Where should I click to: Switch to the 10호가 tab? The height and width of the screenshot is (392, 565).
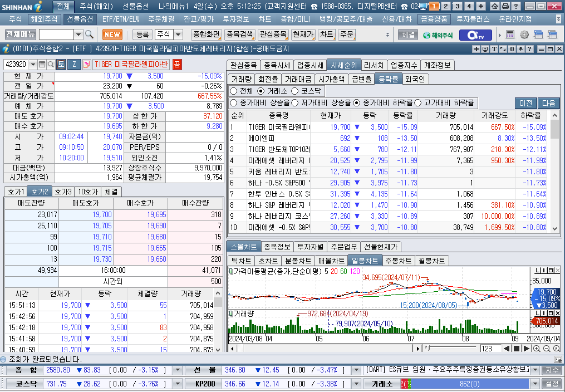coord(88,192)
